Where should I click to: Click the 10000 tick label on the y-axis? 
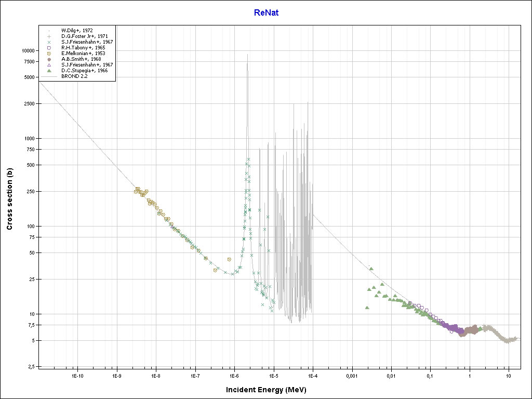pyautogui.click(x=27, y=51)
